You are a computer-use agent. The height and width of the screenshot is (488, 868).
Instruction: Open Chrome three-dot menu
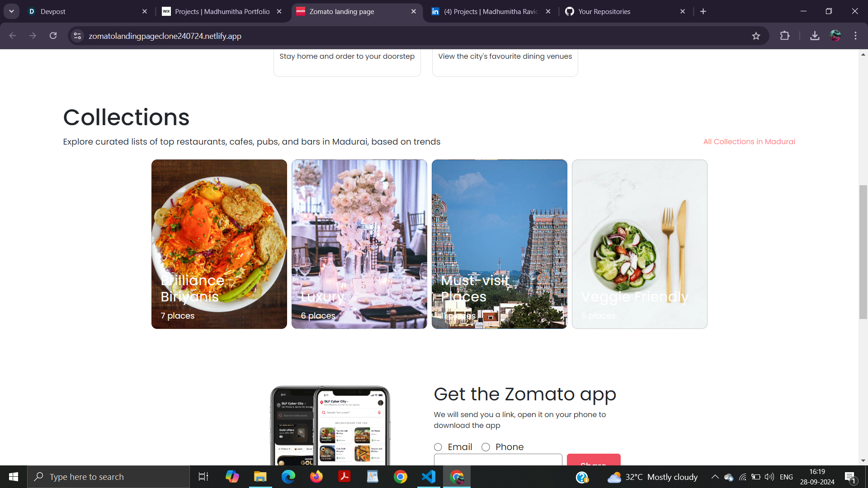pyautogui.click(x=855, y=36)
